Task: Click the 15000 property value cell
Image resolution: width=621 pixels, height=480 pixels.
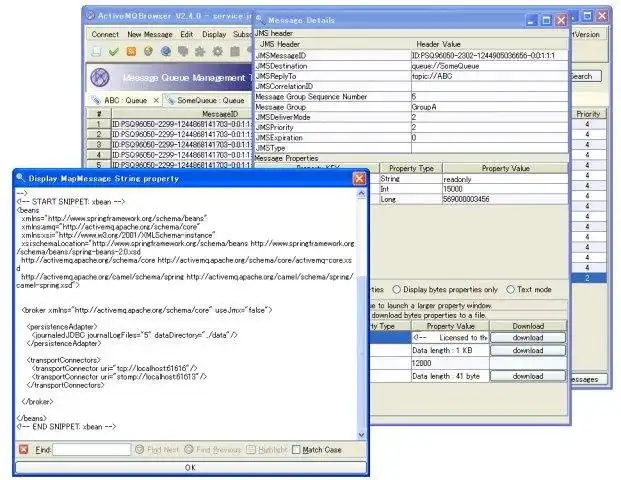Action: click(x=505, y=189)
